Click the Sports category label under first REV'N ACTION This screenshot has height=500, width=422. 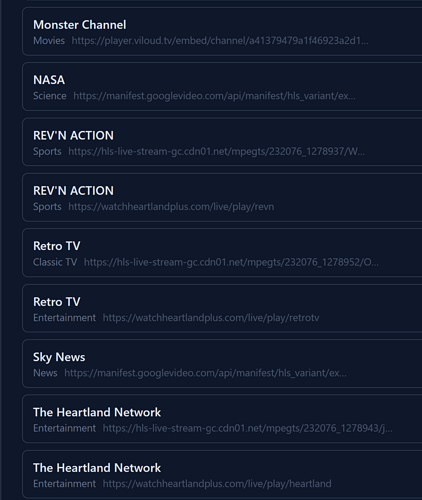[x=47, y=151]
